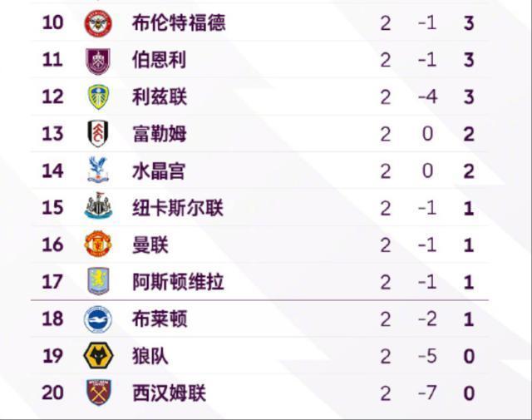
Task: Open the 布伦特福德 team name link
Action: point(178,22)
